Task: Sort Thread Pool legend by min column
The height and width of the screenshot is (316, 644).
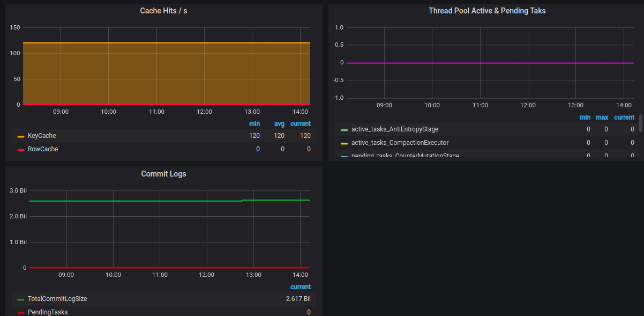Action: (585, 117)
